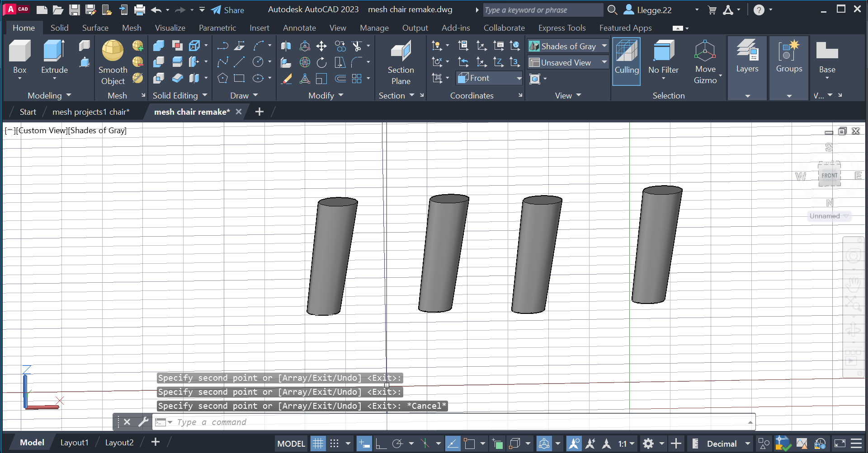Click the Share button
This screenshot has height=453, width=868.
point(228,10)
